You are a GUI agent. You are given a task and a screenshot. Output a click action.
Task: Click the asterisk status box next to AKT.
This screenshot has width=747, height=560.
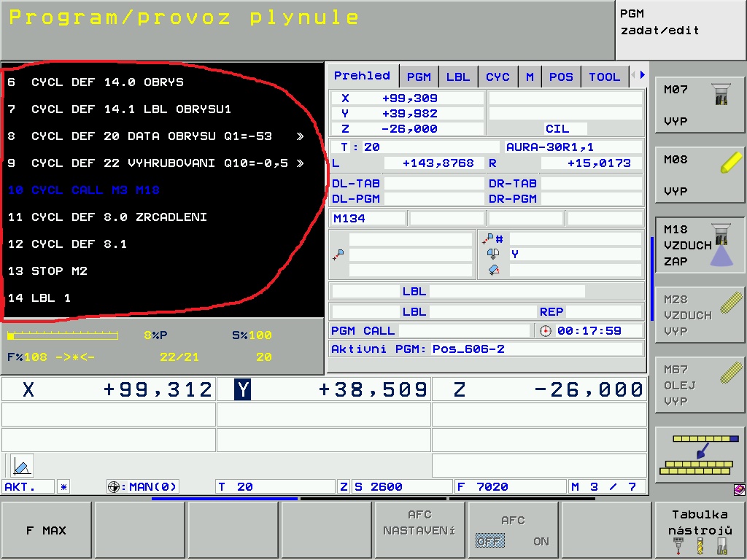[63, 486]
